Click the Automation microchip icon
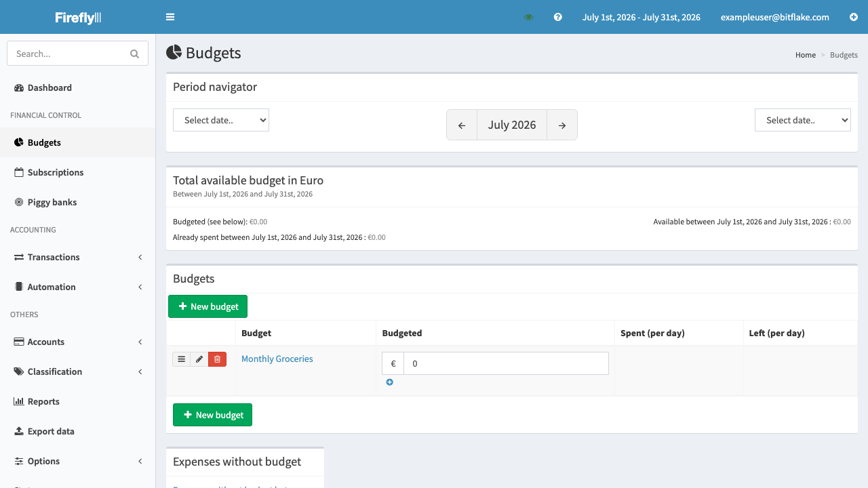868x488 pixels. (19, 287)
